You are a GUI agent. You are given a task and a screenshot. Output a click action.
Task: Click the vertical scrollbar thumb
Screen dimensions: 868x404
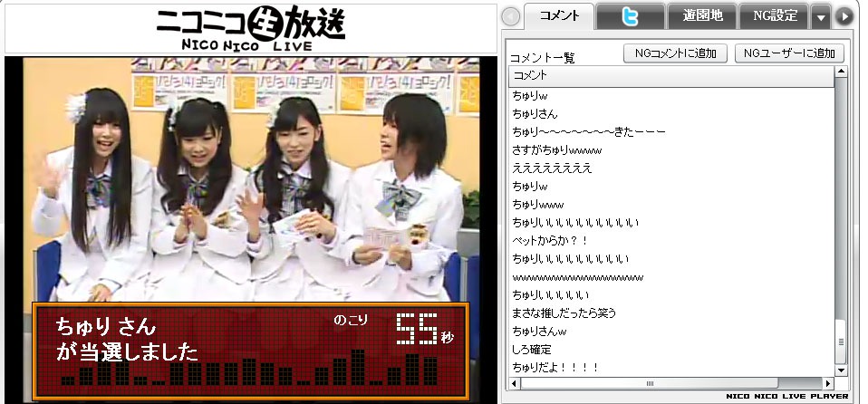(840, 341)
